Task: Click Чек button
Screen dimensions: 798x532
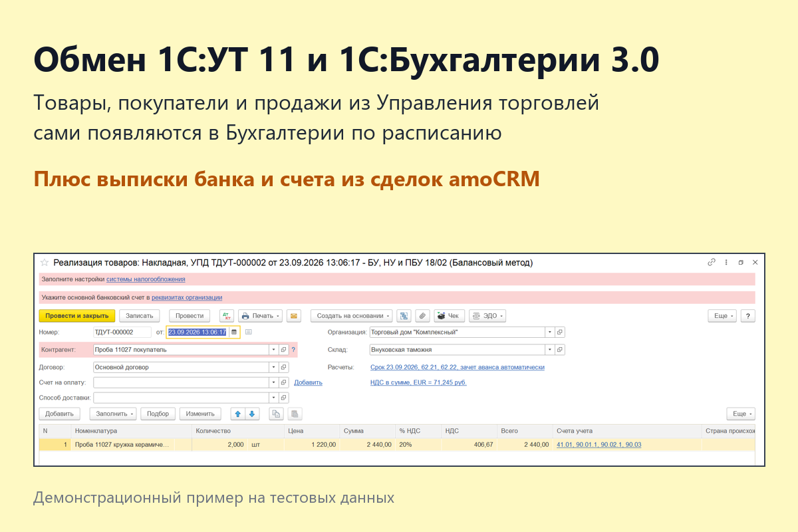Action: click(x=449, y=316)
